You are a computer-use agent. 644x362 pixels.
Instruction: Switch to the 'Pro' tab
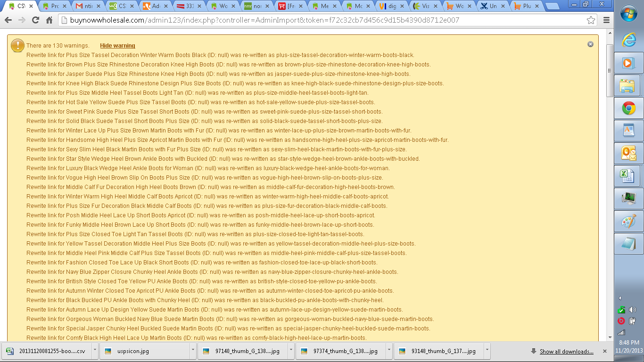click(55, 7)
